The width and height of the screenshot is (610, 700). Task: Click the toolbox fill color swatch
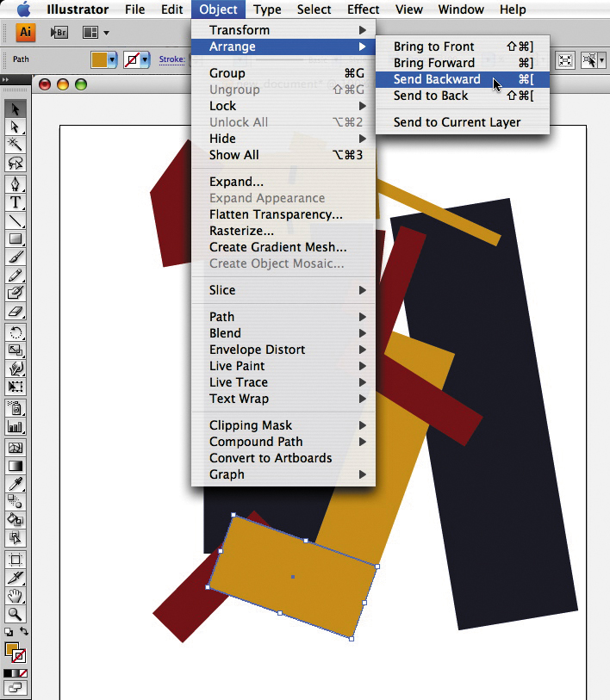11,649
